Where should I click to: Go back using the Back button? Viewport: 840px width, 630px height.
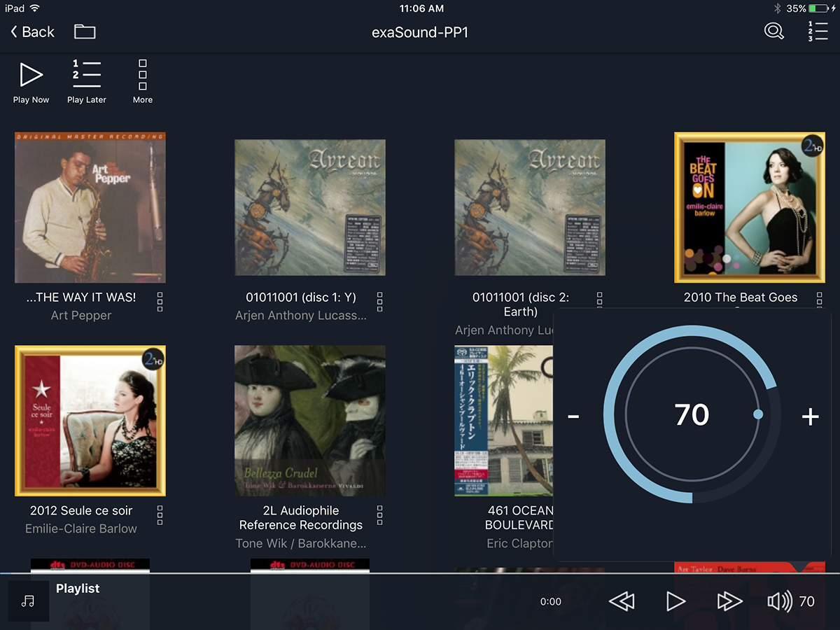point(32,31)
